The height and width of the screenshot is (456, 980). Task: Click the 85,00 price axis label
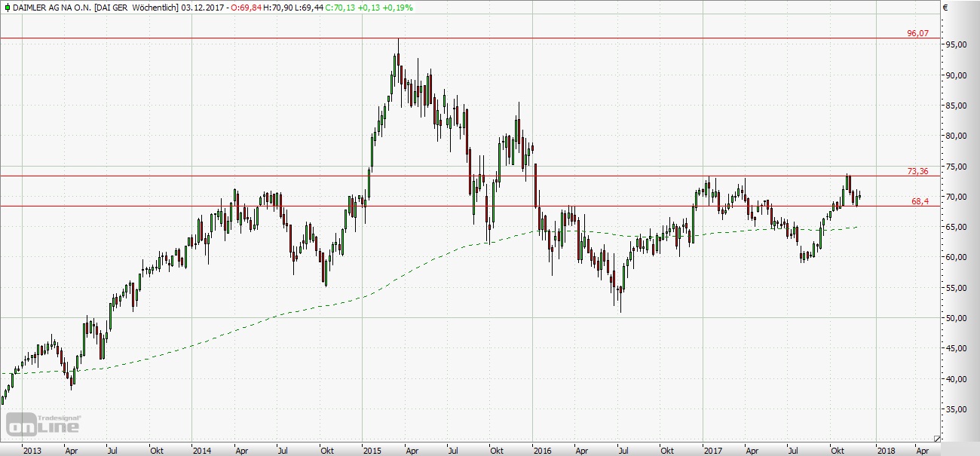coord(955,106)
